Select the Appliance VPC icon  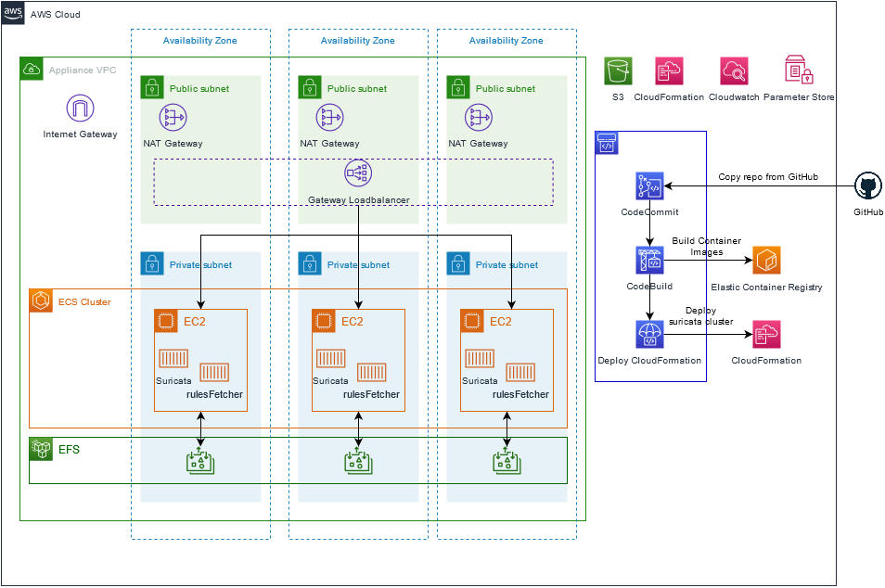click(x=32, y=69)
